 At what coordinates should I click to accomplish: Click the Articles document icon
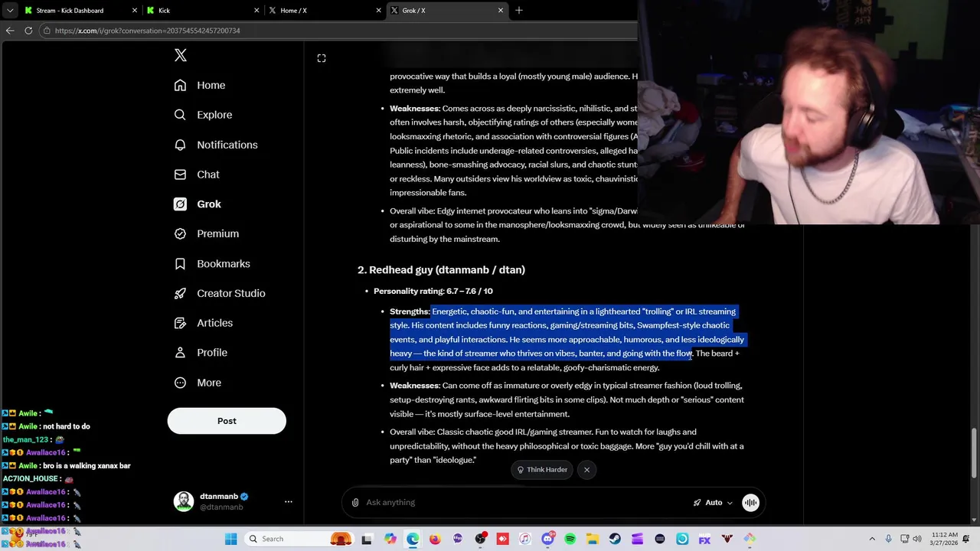[180, 323]
